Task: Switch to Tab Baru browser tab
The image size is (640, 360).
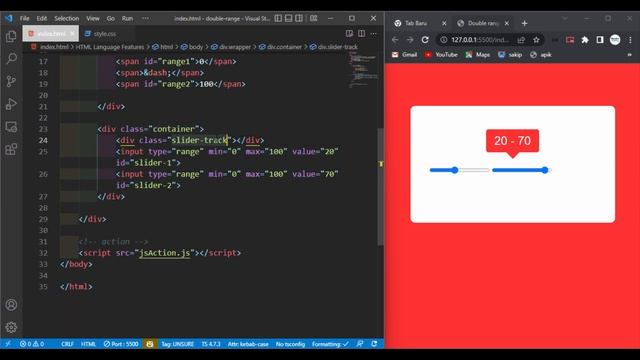Action: (x=415, y=23)
